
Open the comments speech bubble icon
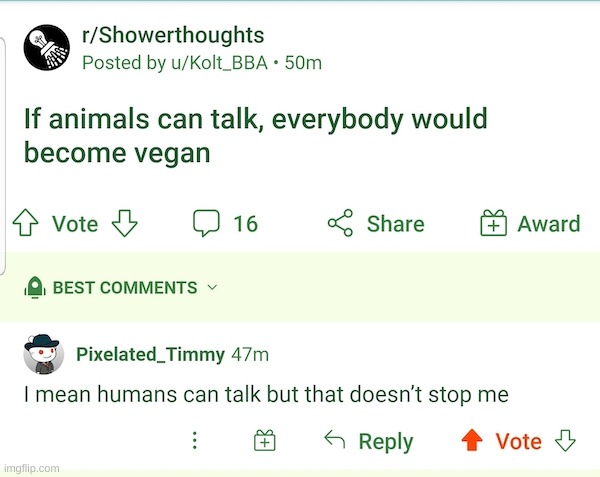[x=206, y=224]
